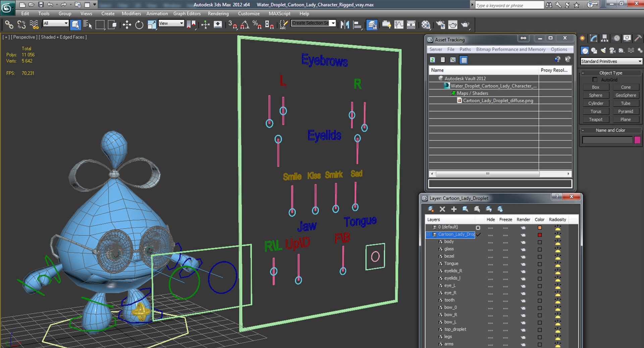
Task: Toggle Render for the Tongue layer row
Action: click(523, 264)
